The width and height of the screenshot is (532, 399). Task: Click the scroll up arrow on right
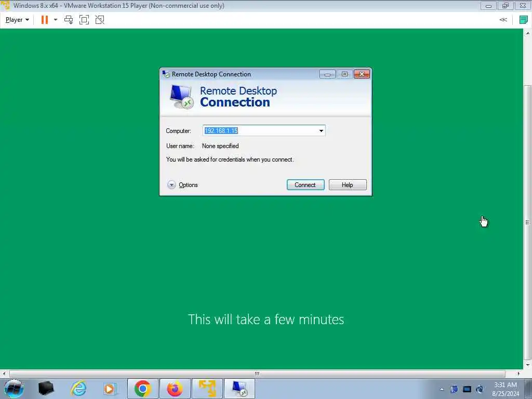point(528,33)
